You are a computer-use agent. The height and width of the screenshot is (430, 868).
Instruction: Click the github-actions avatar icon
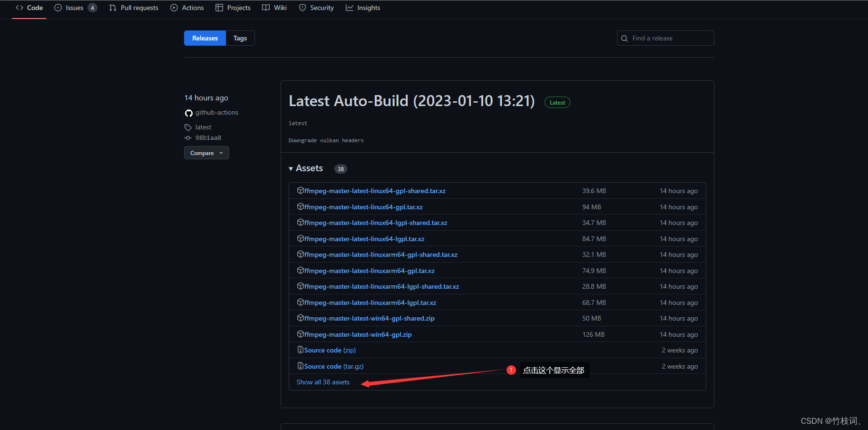click(189, 113)
